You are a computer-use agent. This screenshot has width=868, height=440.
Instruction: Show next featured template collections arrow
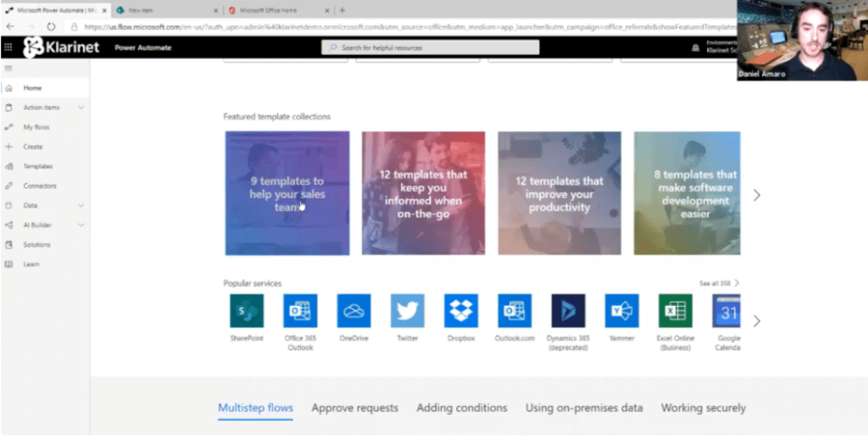pyautogui.click(x=757, y=195)
